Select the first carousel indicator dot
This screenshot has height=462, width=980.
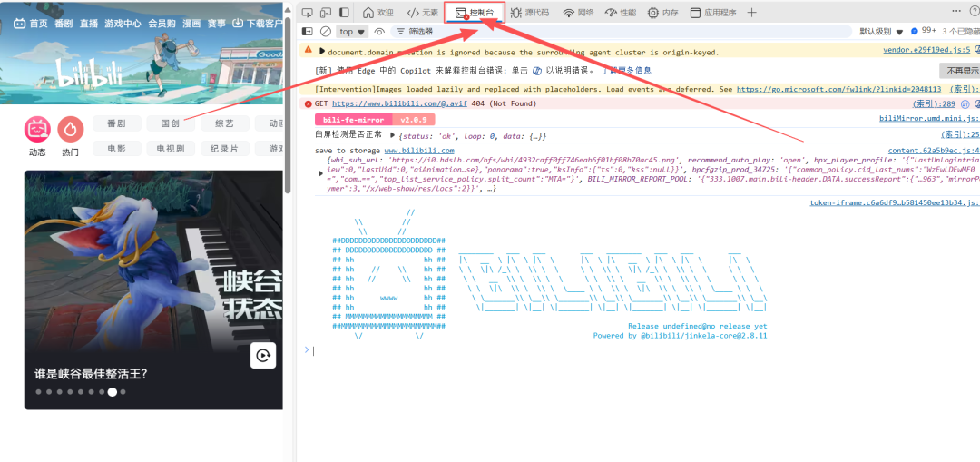tap(39, 392)
